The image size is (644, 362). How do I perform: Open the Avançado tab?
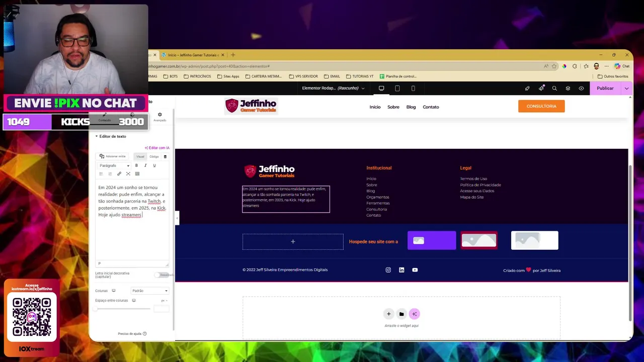click(x=160, y=117)
